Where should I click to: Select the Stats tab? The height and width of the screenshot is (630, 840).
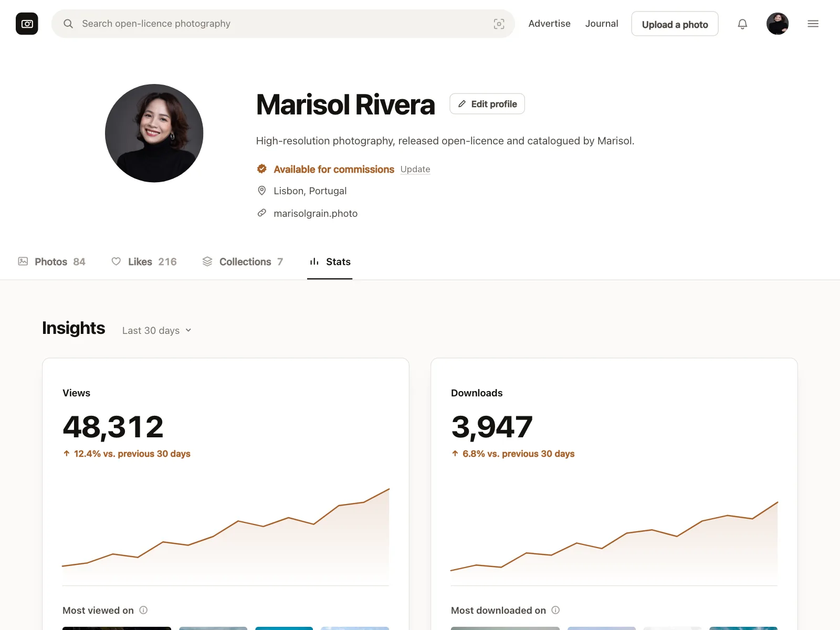tap(330, 261)
